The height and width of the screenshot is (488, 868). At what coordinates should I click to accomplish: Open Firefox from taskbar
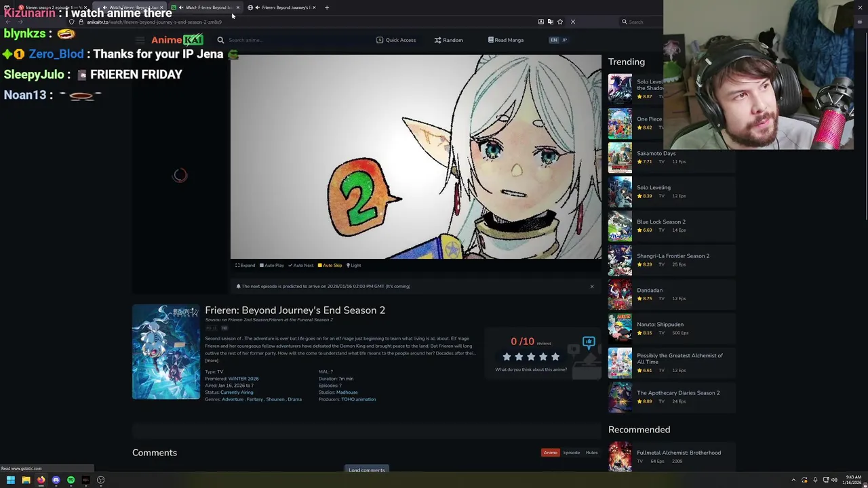(41, 480)
